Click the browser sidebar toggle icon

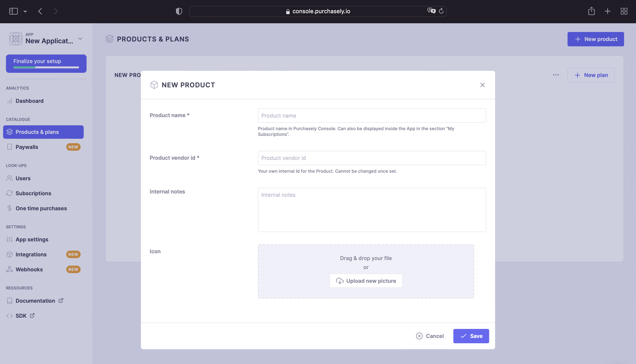(x=13, y=11)
